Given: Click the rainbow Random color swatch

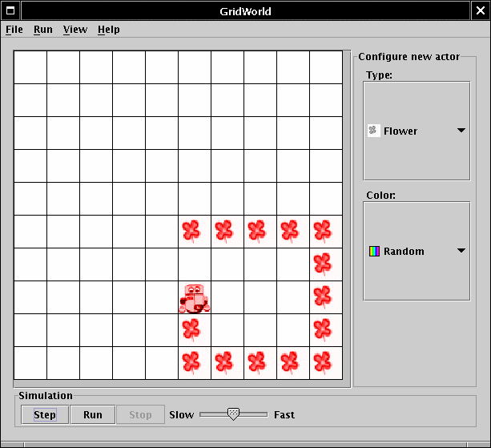Looking at the screenshot, I should pyautogui.click(x=374, y=252).
